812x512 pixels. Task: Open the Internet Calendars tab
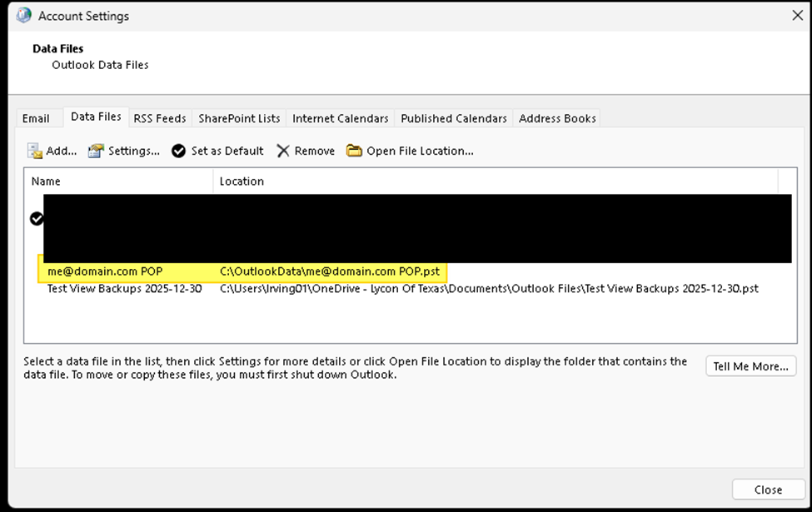[x=341, y=118]
